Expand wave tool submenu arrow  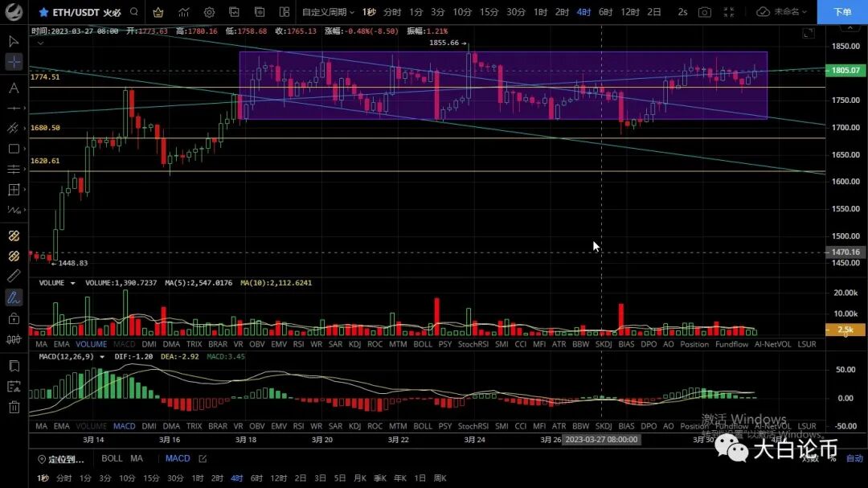[x=24, y=210]
